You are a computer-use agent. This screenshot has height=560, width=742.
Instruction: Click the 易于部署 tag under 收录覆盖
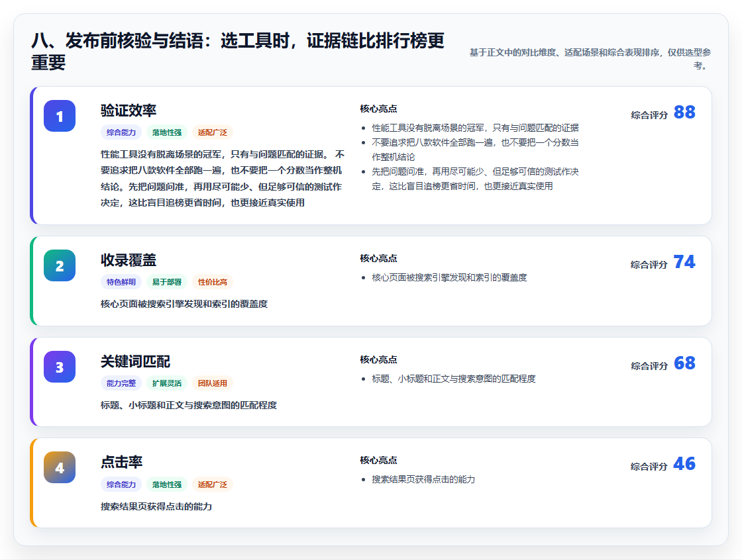point(167,282)
